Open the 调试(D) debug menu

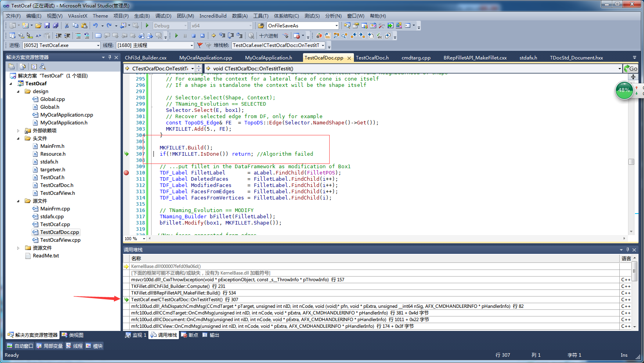(x=163, y=16)
